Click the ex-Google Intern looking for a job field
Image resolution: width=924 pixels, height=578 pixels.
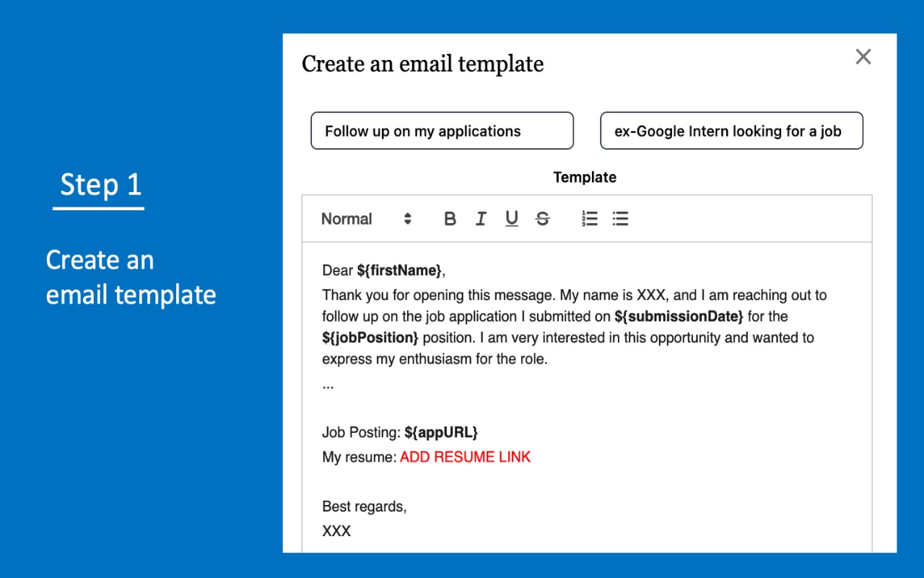click(x=731, y=131)
